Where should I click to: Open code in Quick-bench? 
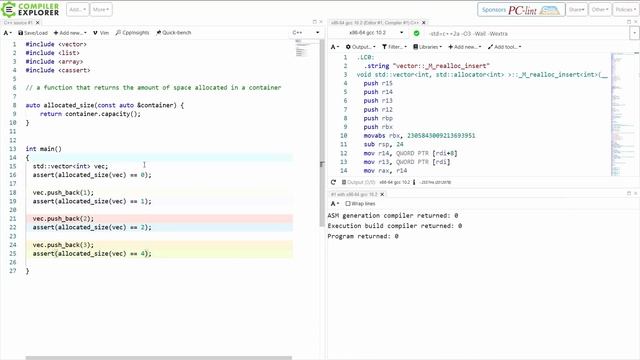click(x=173, y=33)
